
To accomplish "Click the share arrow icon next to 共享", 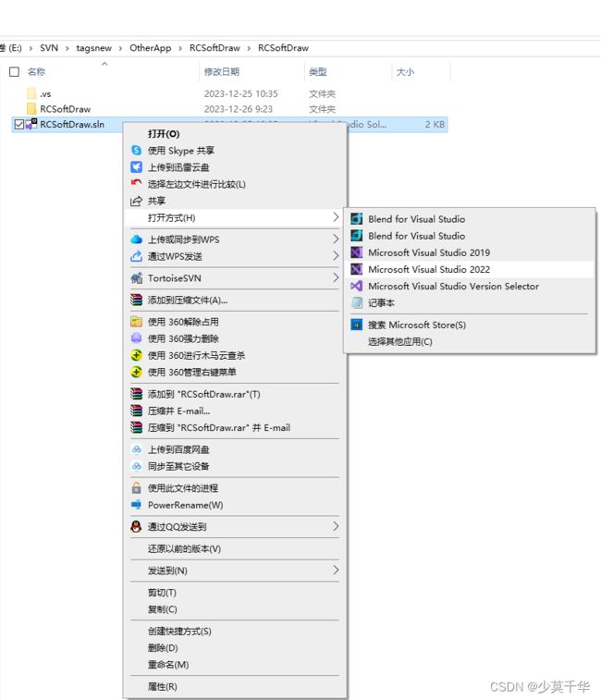I will 136,201.
